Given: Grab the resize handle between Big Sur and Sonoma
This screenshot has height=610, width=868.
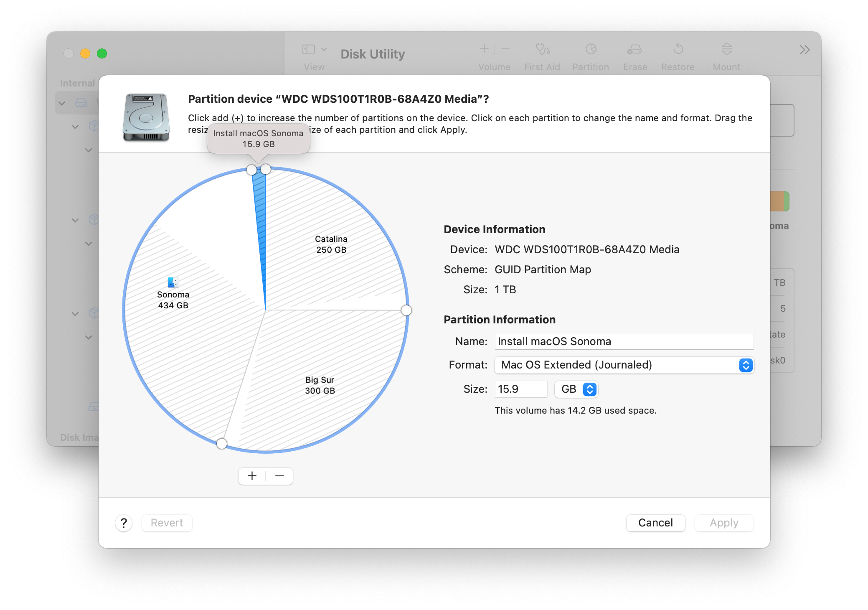Looking at the screenshot, I should [222, 444].
